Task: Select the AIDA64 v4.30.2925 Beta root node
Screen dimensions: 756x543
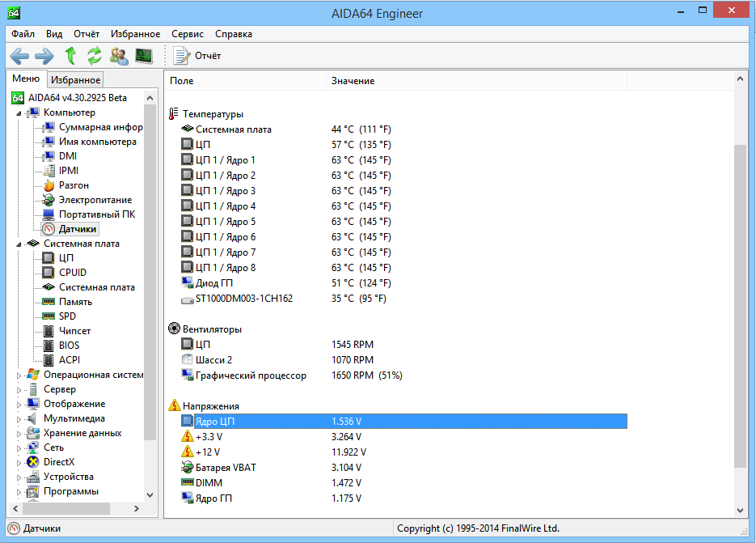Action: tap(77, 98)
